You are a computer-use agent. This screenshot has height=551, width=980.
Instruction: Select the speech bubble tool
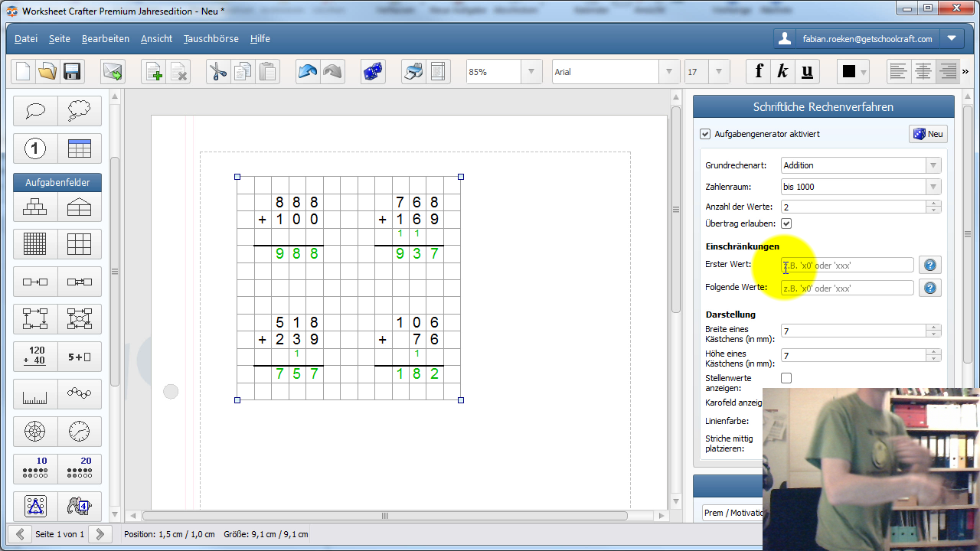[x=35, y=111]
